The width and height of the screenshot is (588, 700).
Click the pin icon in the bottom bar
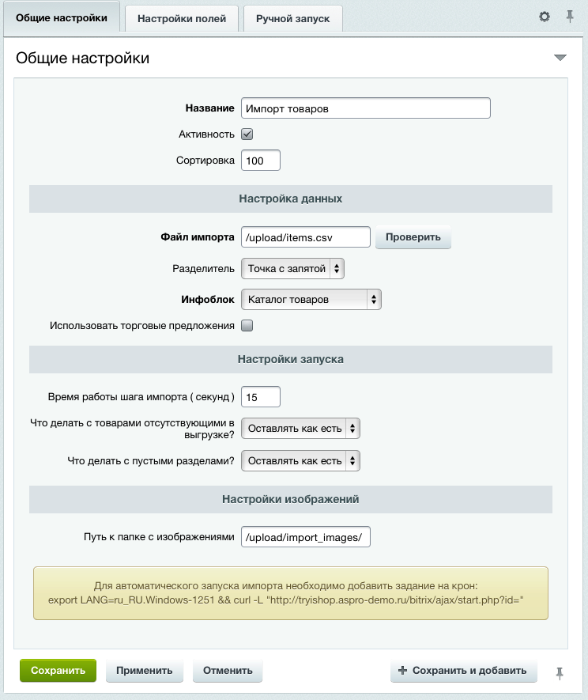coord(560,672)
